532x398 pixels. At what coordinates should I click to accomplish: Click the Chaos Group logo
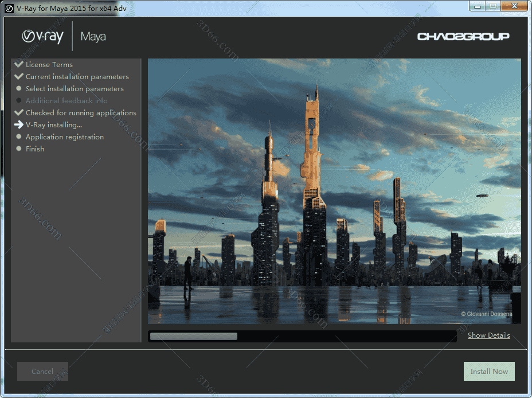(x=463, y=37)
